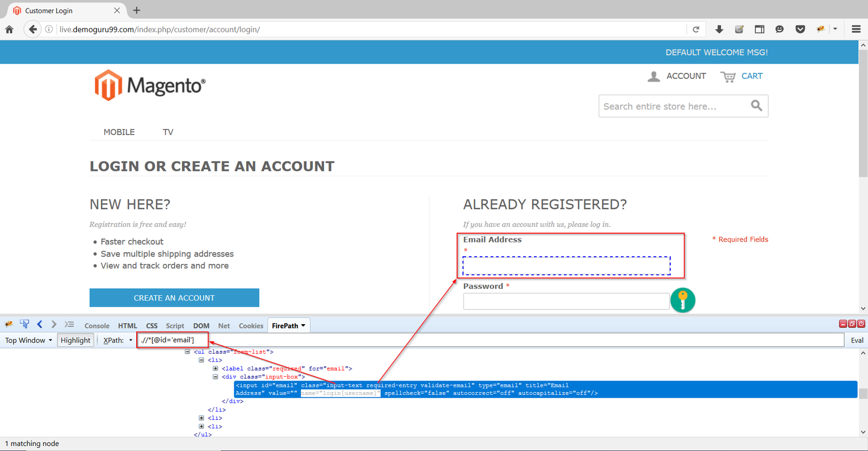Collapse the ul form-list node
868x451 pixels.
tap(187, 352)
